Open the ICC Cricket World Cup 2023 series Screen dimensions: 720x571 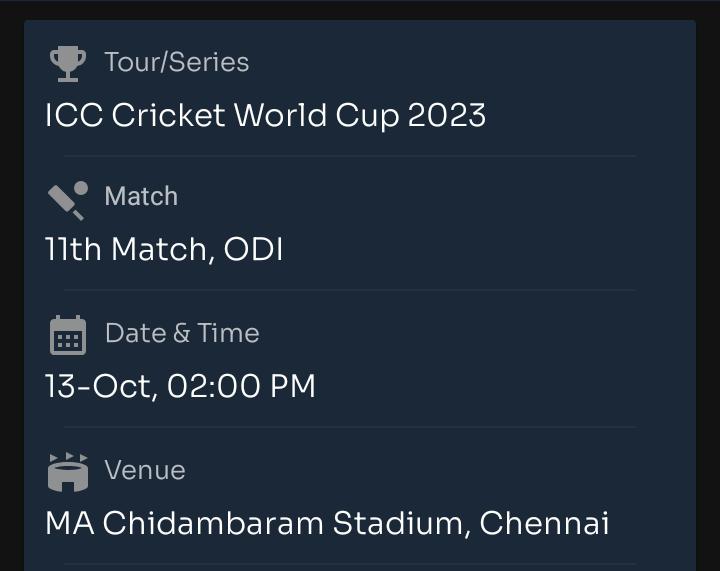265,115
